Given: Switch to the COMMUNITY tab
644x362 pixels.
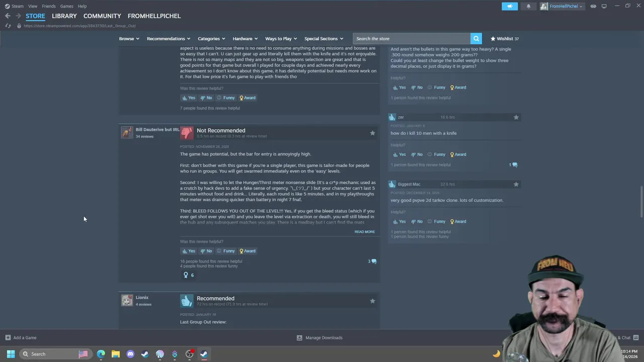Looking at the screenshot, I should point(102,16).
